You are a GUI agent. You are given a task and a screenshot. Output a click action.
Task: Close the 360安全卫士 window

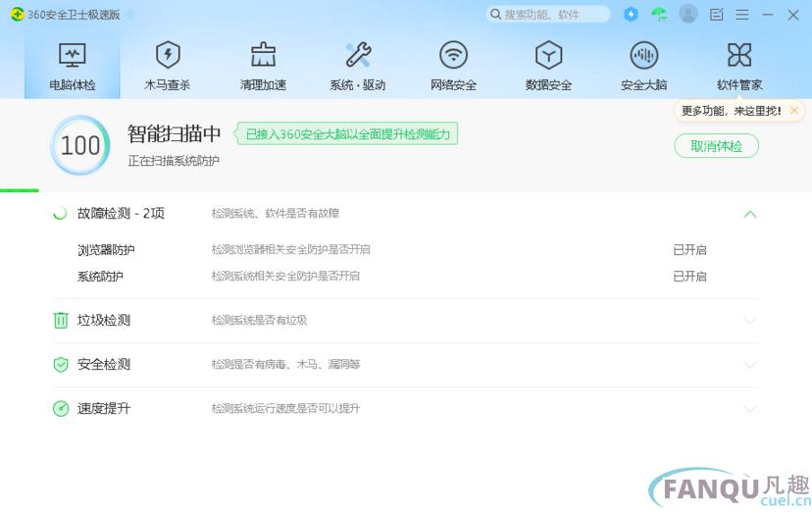(793, 15)
